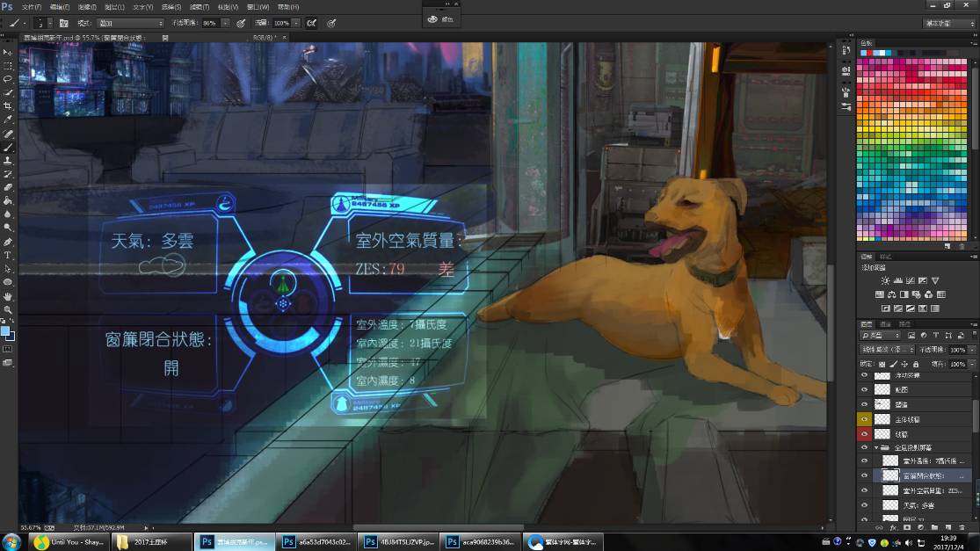Open the layer fill dropdown arrow

(x=971, y=364)
